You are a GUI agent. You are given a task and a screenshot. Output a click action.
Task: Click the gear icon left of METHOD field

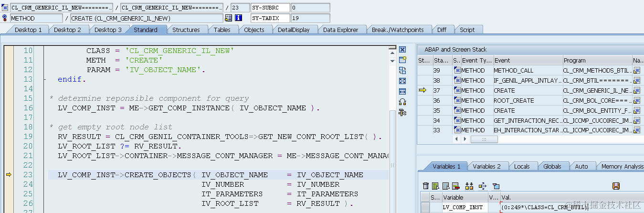coord(5,18)
